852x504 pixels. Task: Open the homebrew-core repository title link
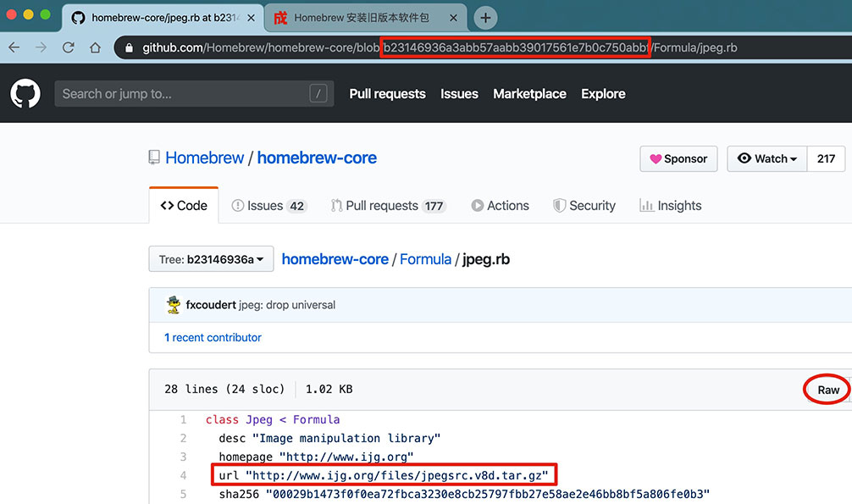[317, 158]
